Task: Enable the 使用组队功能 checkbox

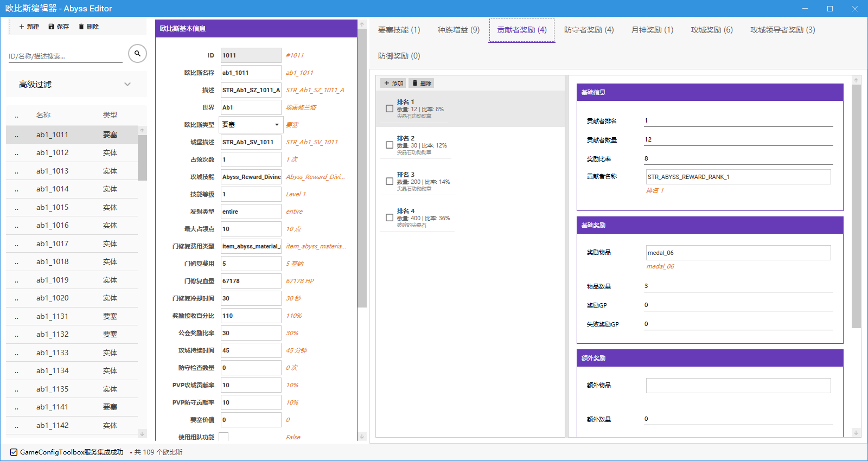Action: click(224, 437)
